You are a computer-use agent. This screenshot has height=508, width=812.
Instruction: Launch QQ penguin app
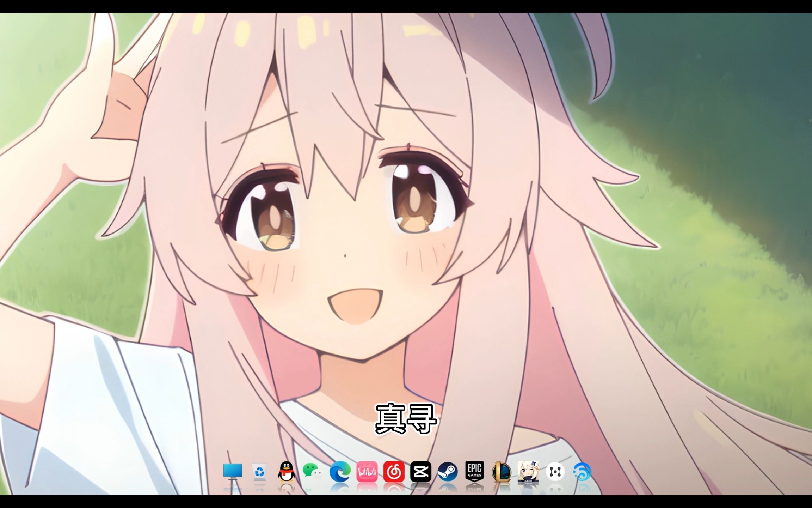tap(287, 472)
